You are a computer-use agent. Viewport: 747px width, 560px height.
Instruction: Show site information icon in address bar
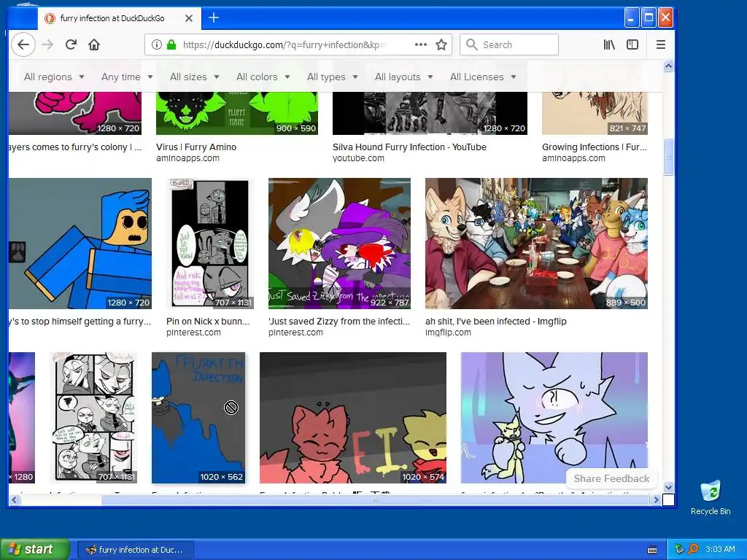156,44
